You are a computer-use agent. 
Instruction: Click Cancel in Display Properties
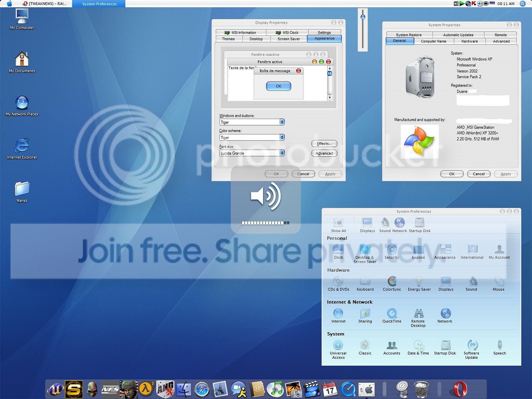[303, 174]
